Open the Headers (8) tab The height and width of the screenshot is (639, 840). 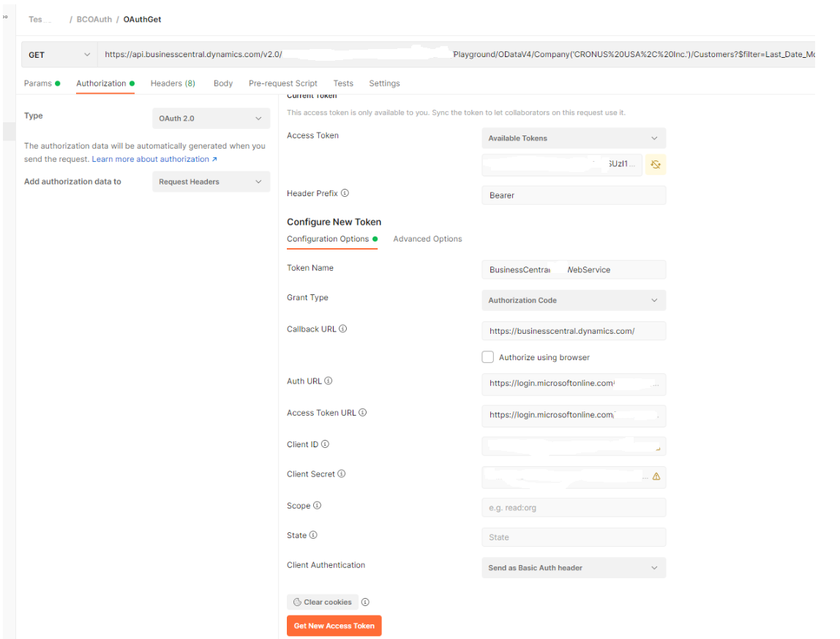tap(173, 83)
